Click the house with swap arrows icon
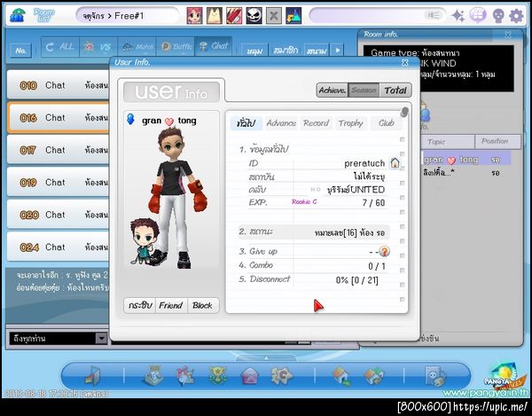532x416 pixels. (373, 376)
